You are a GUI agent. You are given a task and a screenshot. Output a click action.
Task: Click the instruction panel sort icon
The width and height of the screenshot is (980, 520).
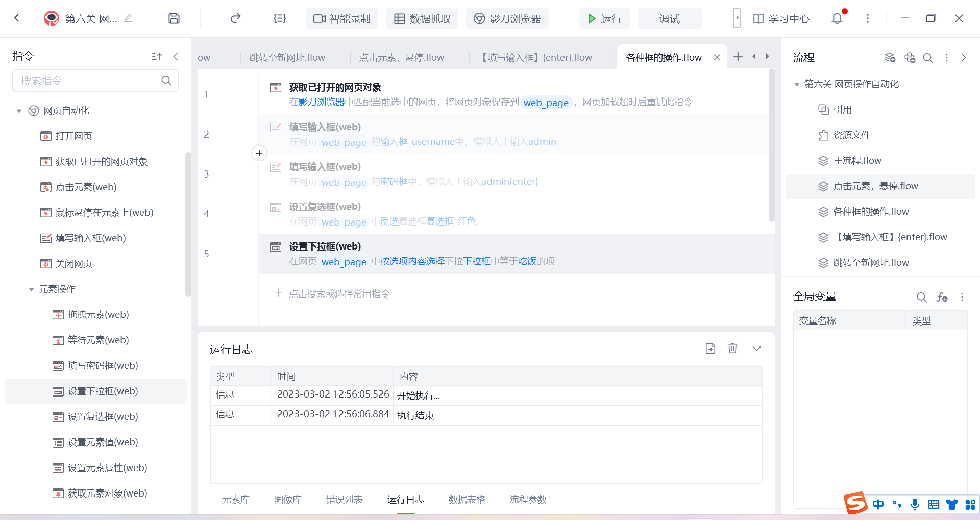point(157,56)
